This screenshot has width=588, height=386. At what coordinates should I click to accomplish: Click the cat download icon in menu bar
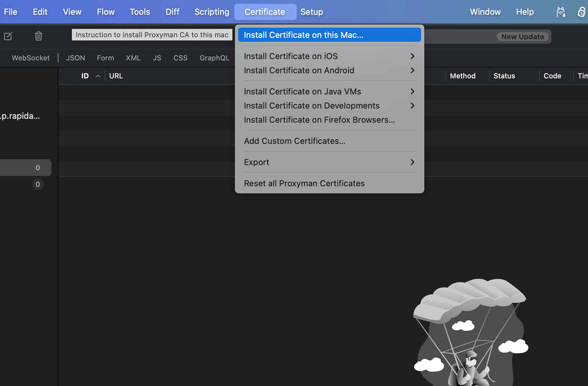pos(561,12)
